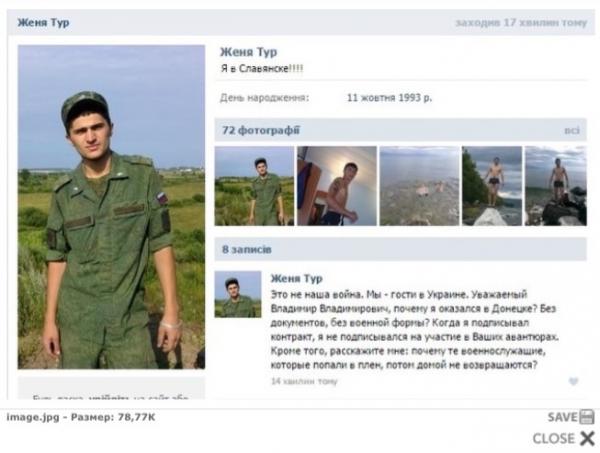Open first thumbnail of soldier in field
Screen dimensions: 600x453
[x=254, y=186]
